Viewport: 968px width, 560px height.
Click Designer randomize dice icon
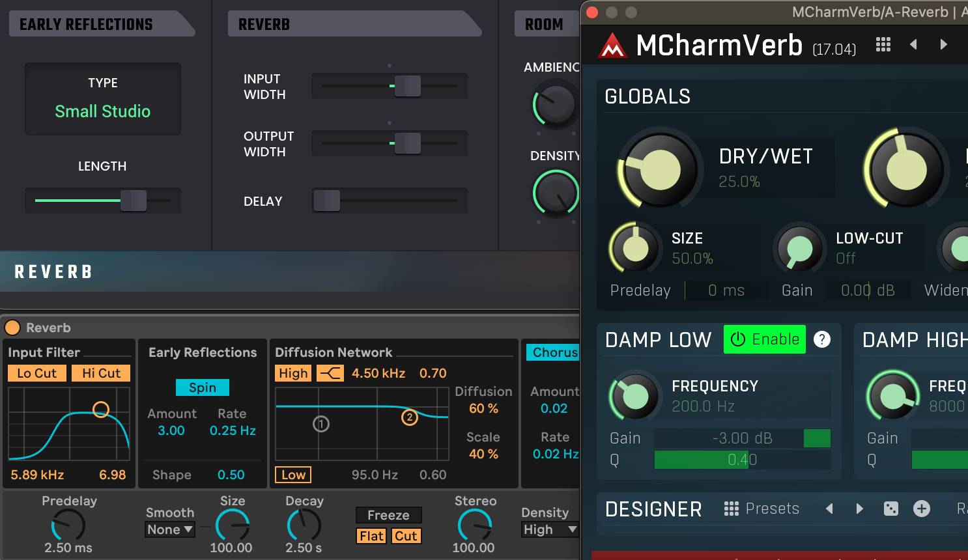pos(890,509)
